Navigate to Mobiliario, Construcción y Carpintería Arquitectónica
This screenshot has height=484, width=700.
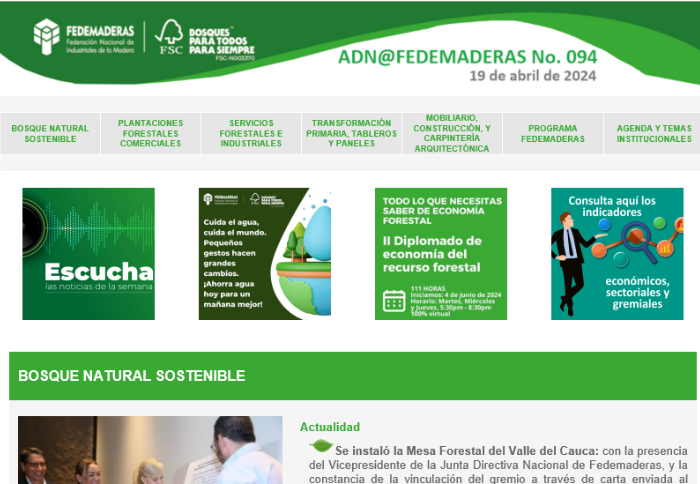(451, 134)
